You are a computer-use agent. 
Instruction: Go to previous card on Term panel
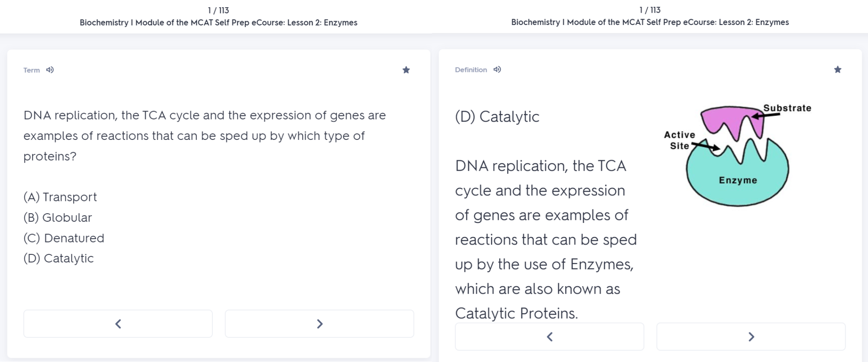(118, 324)
